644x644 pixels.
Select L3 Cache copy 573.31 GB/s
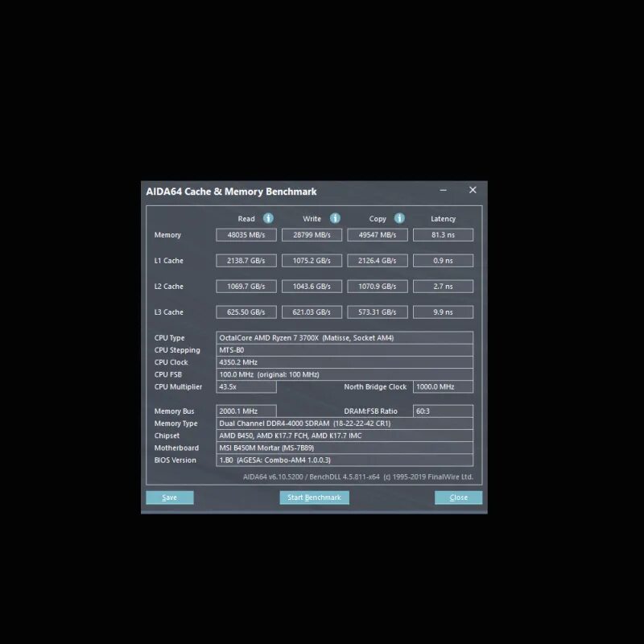click(378, 312)
